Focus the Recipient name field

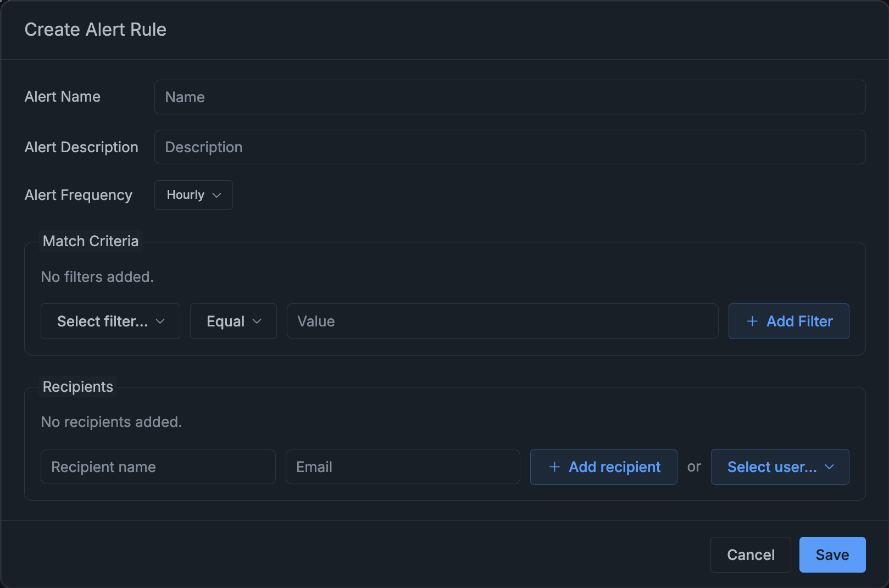click(x=158, y=467)
